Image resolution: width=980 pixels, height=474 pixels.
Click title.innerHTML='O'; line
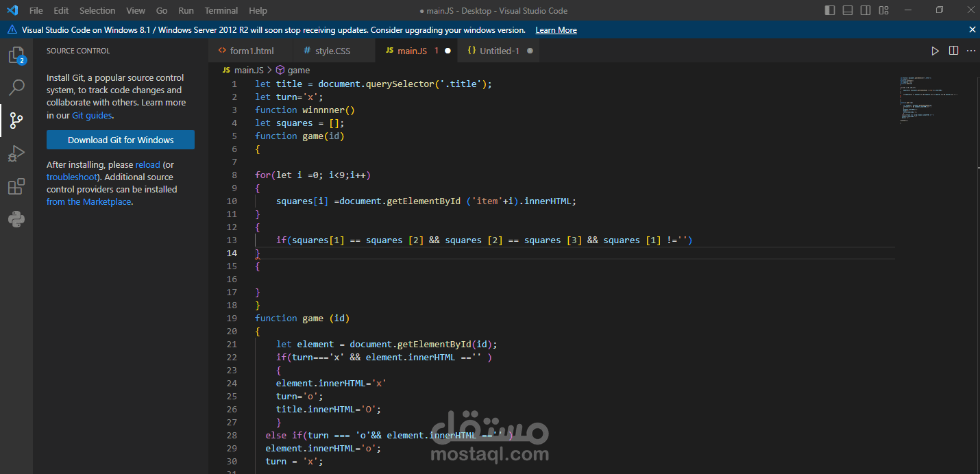tap(328, 409)
